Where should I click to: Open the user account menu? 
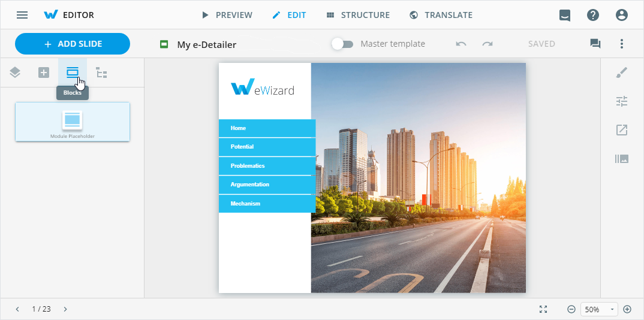point(622,15)
